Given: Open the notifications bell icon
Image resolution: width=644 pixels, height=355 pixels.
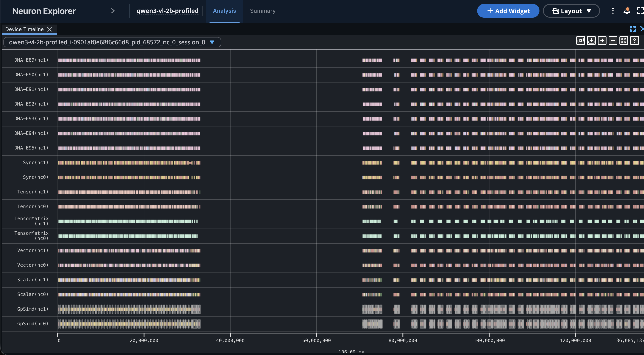Looking at the screenshot, I should point(627,11).
